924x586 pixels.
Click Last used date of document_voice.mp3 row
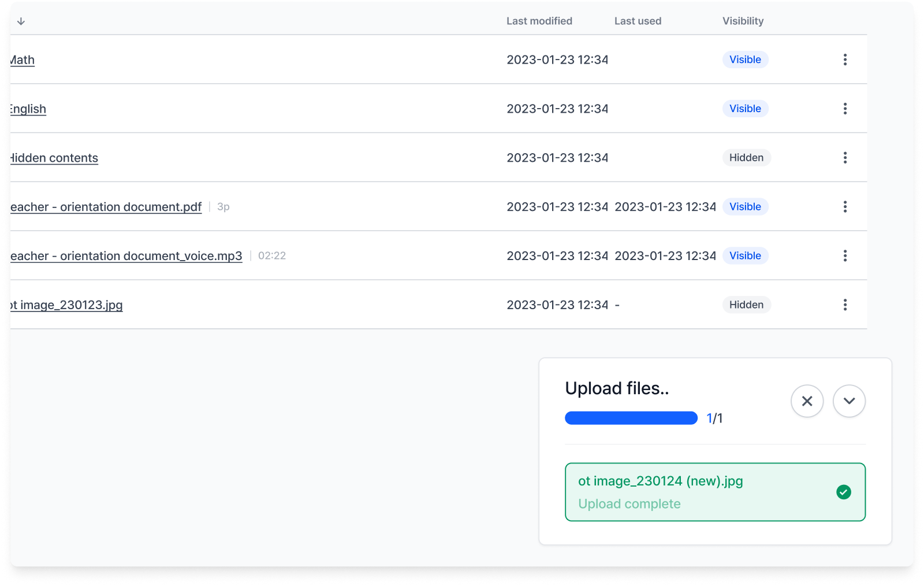(665, 256)
